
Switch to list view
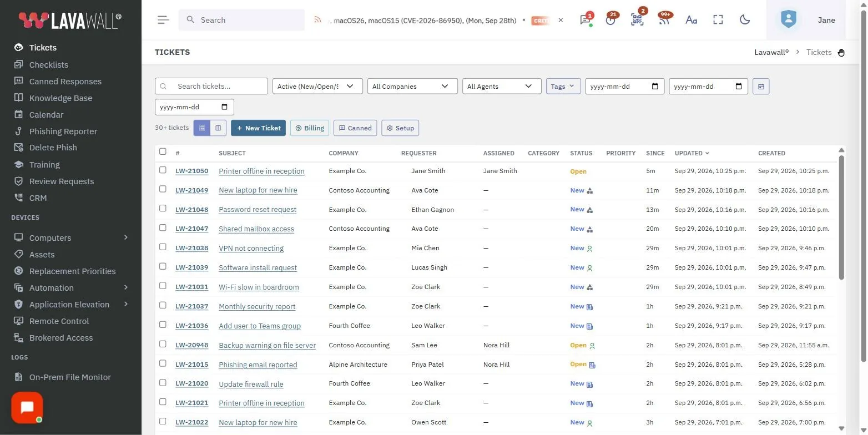point(202,128)
